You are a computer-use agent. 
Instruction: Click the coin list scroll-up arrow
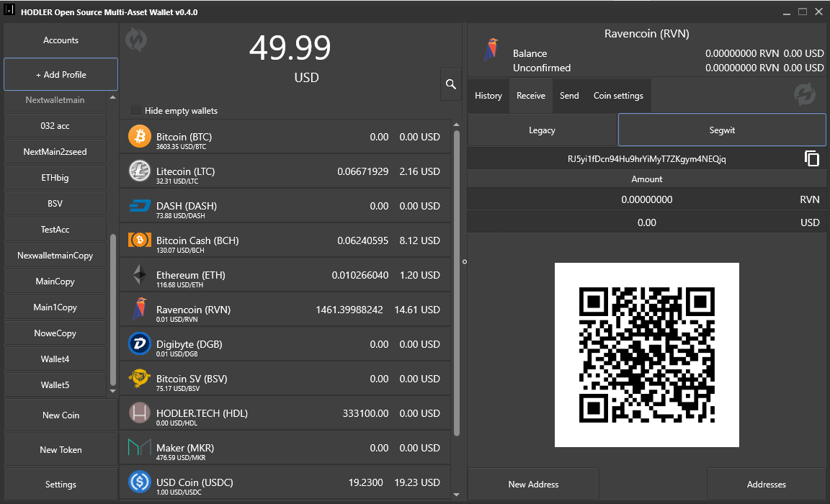coord(456,125)
